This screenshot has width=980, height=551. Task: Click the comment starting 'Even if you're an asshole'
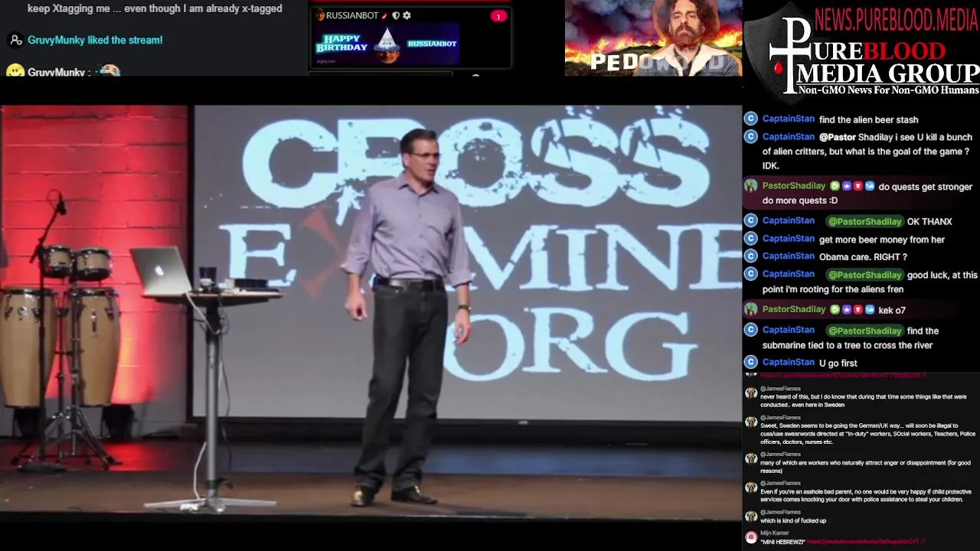pos(866,496)
